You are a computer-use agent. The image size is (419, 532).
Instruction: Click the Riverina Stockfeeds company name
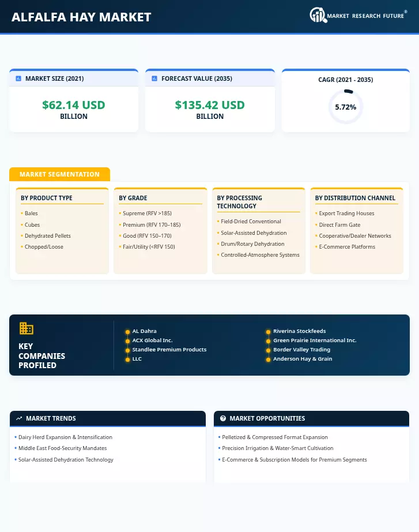[x=299, y=331]
